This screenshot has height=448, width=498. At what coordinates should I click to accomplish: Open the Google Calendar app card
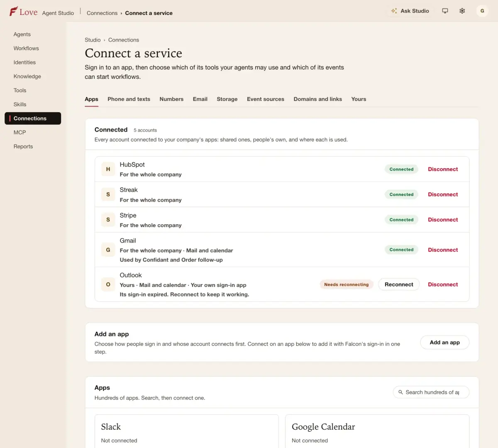[377, 431]
